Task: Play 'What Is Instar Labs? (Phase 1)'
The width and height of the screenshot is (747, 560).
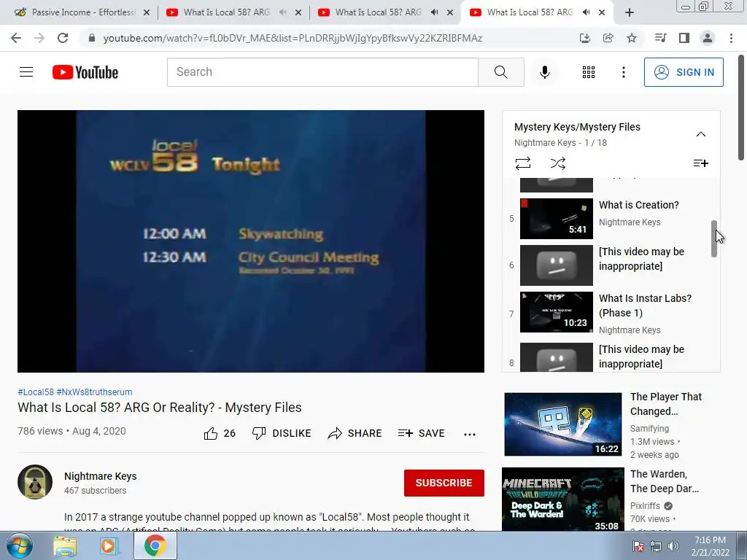Action: pyautogui.click(x=610, y=313)
